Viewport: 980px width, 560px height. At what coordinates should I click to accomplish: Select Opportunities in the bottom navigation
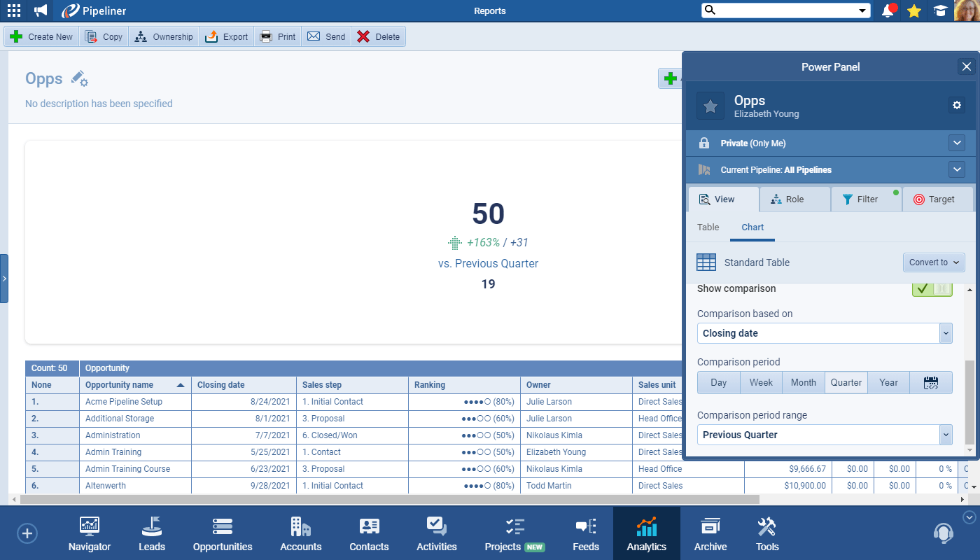click(222, 533)
